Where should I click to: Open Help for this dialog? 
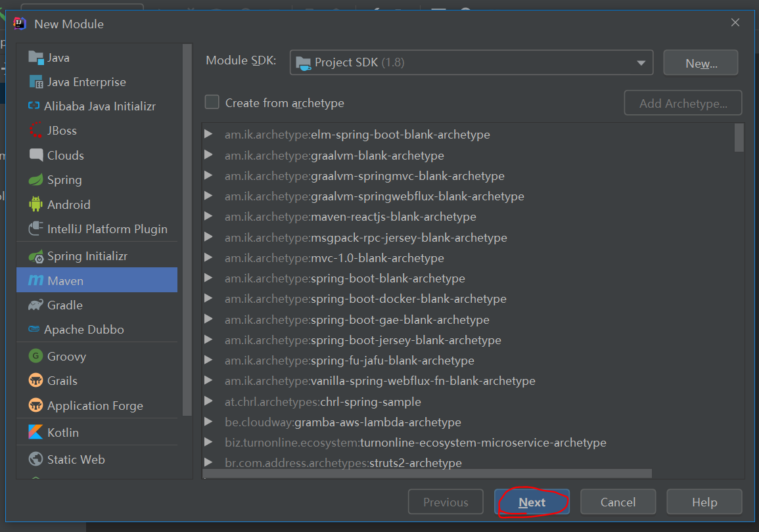click(704, 502)
